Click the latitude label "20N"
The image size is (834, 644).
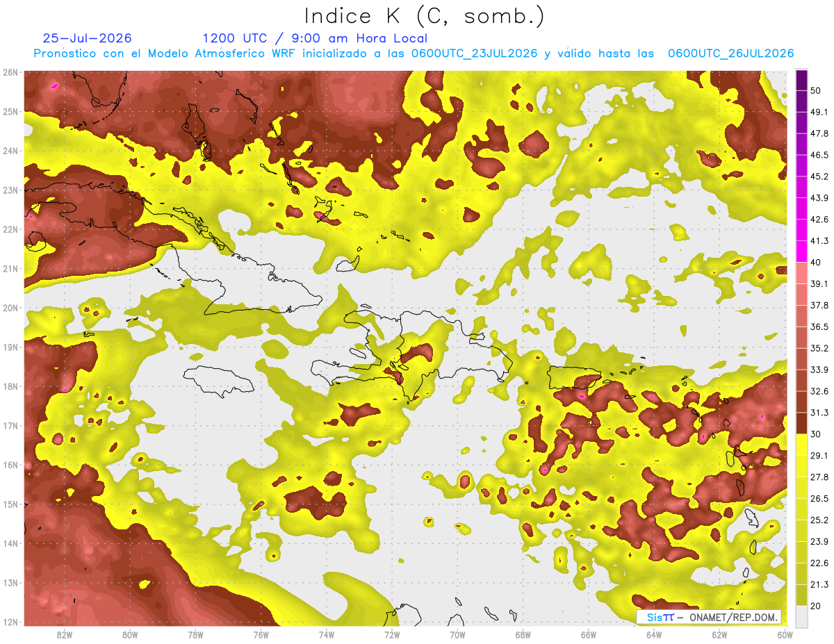tap(10, 308)
